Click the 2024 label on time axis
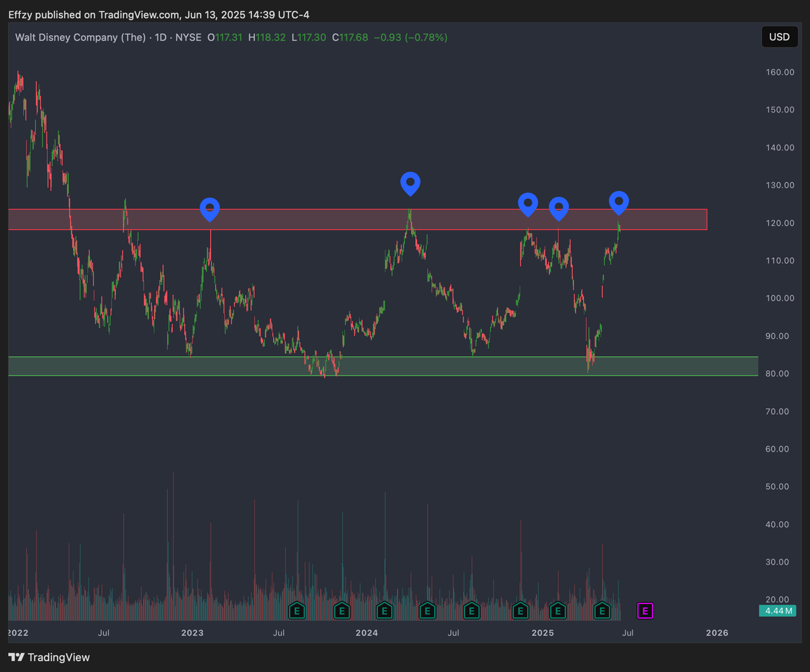810x672 pixels. tap(367, 633)
